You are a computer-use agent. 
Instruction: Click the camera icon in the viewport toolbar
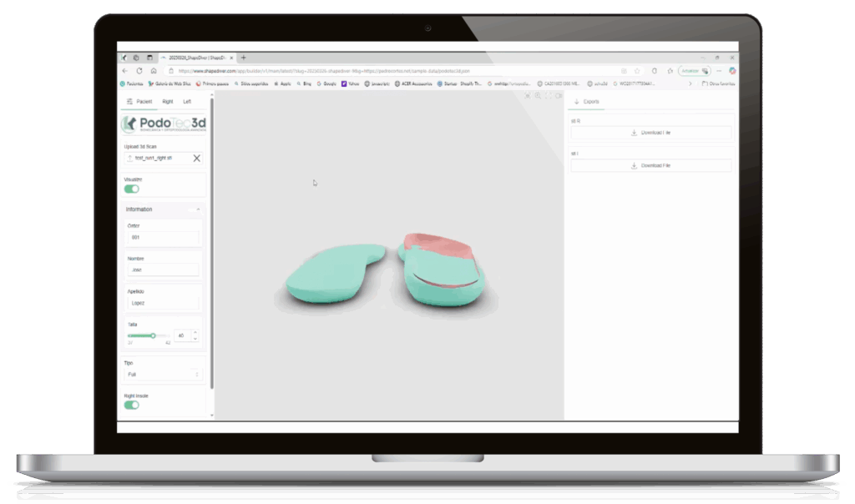558,96
